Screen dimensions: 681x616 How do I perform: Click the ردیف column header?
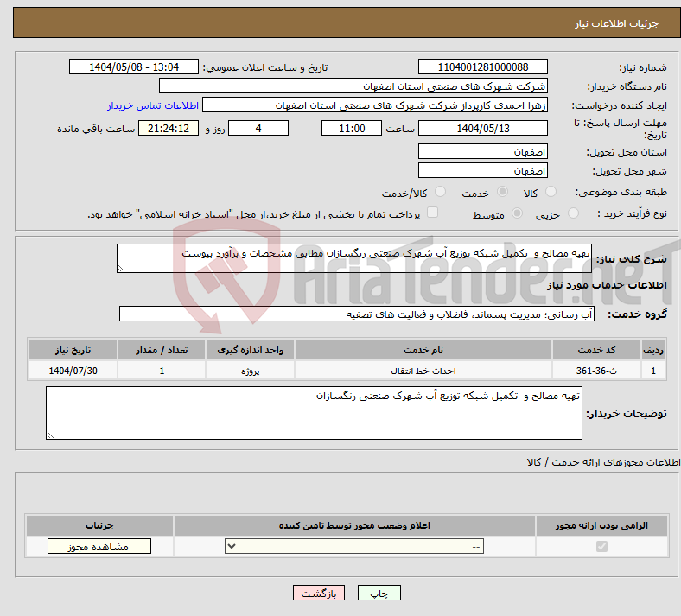653,350
